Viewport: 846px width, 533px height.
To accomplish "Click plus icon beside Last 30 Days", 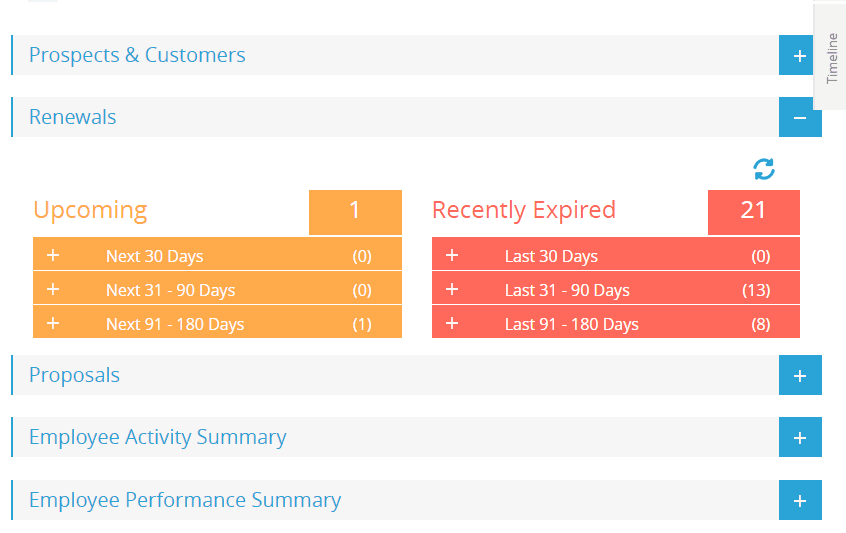I will pyautogui.click(x=452, y=256).
